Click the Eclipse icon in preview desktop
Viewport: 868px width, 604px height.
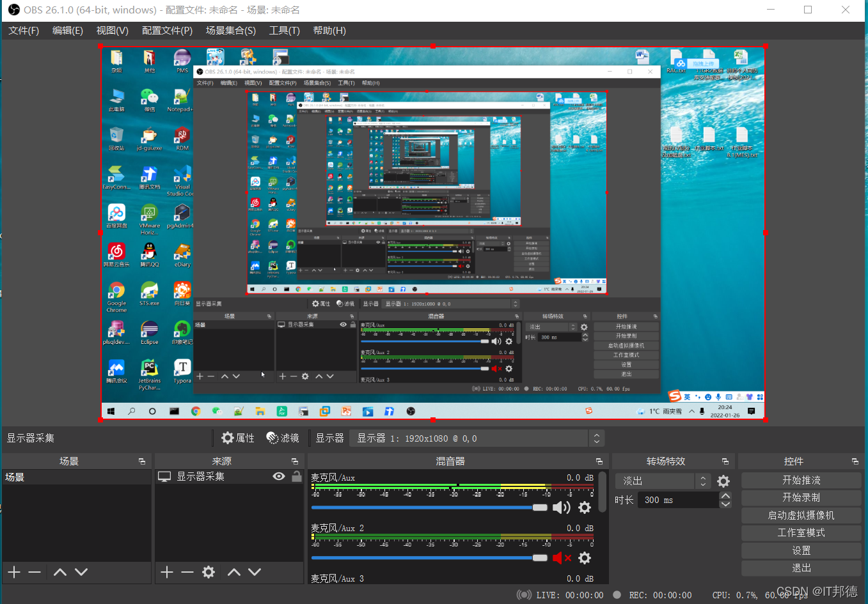(149, 332)
